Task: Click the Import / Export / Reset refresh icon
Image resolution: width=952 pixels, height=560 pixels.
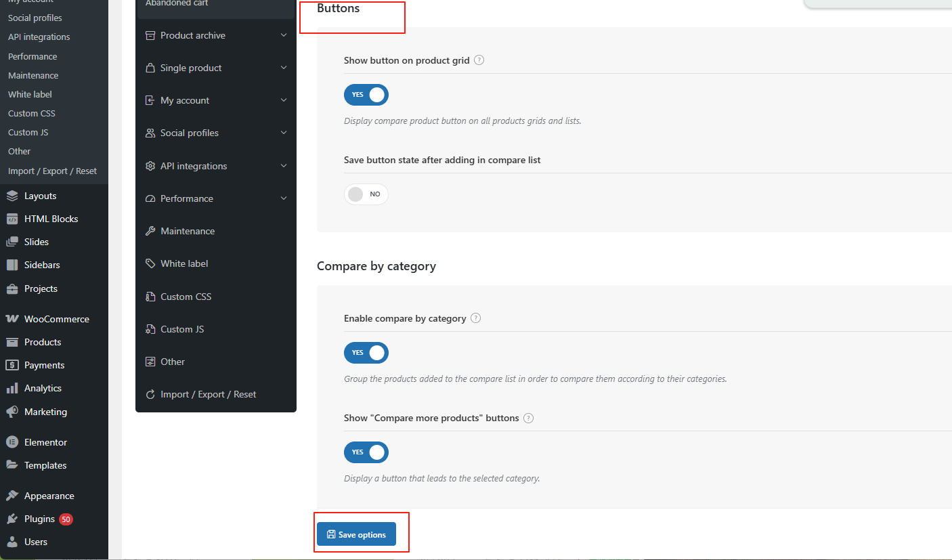Action: click(x=150, y=394)
